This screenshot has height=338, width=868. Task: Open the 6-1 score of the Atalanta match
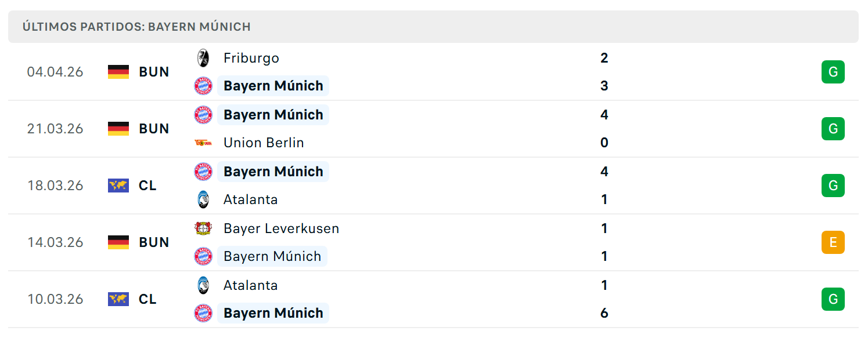[x=604, y=299]
